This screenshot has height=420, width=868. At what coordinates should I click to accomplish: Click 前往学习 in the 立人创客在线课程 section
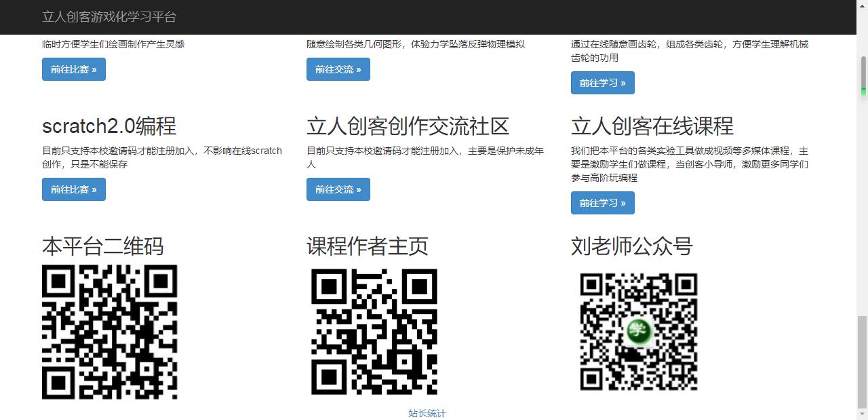[603, 203]
